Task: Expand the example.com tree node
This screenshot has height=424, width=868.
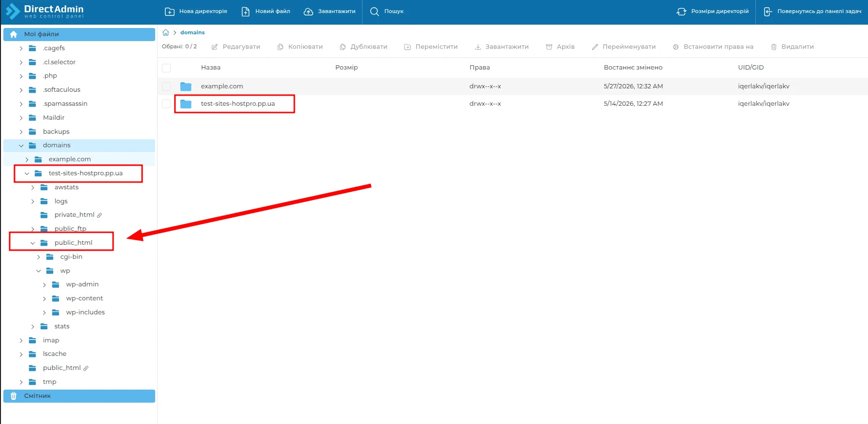Action: (x=27, y=160)
